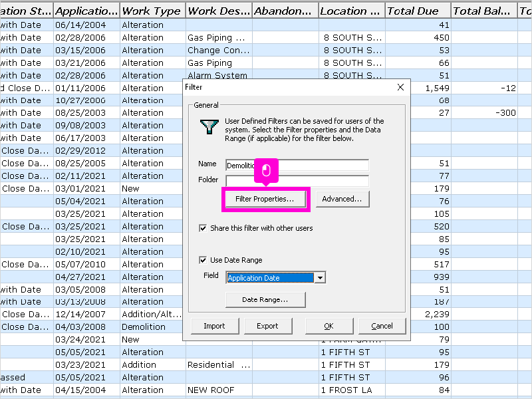This screenshot has height=399, width=532.
Task: Select application date 01/11/2006 cell
Action: click(x=86, y=88)
